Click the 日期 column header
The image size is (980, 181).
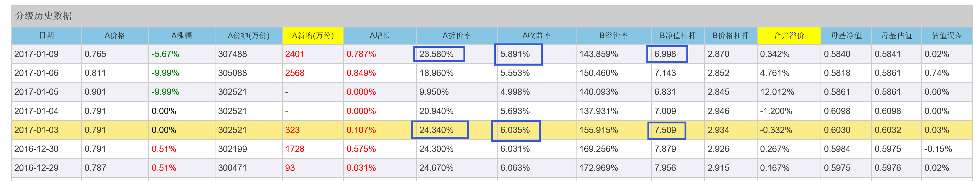pyautogui.click(x=46, y=36)
